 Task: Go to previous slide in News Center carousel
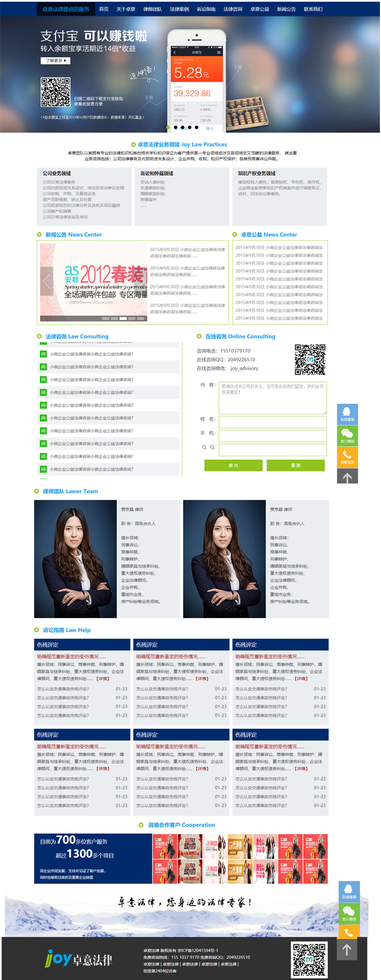point(47,281)
